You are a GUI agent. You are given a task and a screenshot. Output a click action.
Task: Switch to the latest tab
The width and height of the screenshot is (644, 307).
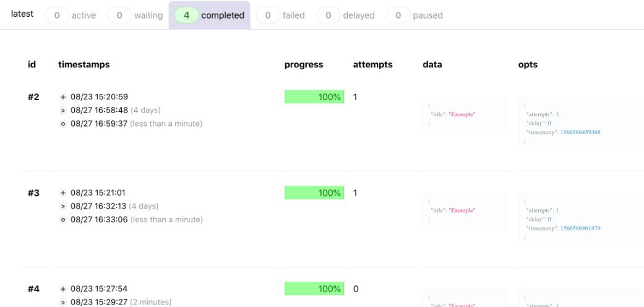coord(22,14)
